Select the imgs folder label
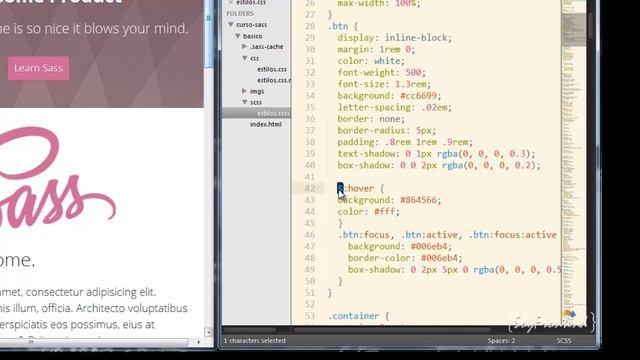The width and height of the screenshot is (640, 360). (x=257, y=91)
